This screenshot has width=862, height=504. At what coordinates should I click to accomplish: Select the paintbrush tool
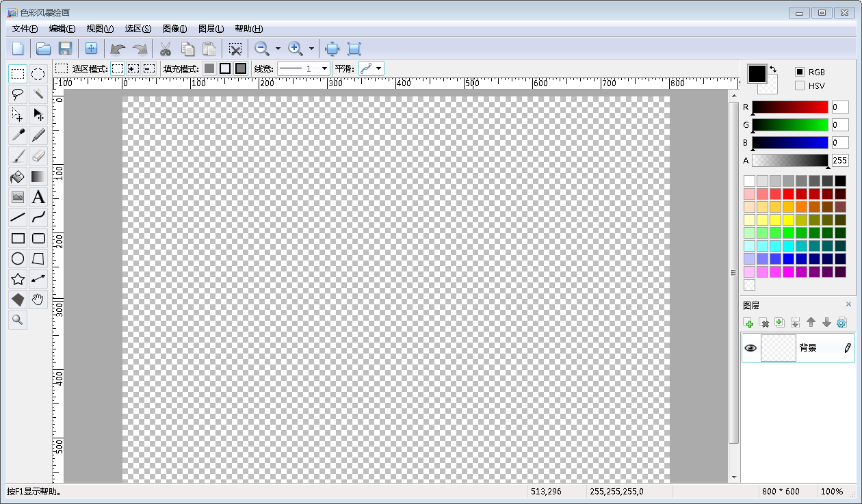(18, 156)
